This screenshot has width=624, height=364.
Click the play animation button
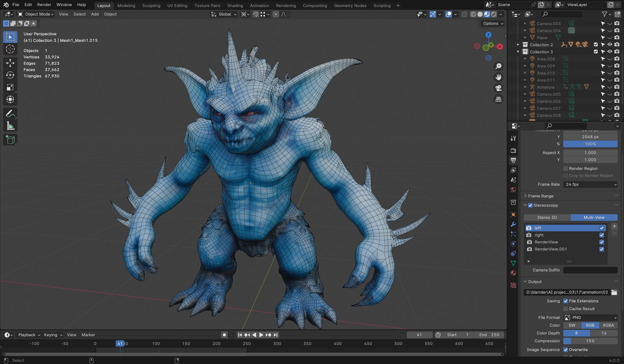[x=261, y=335]
